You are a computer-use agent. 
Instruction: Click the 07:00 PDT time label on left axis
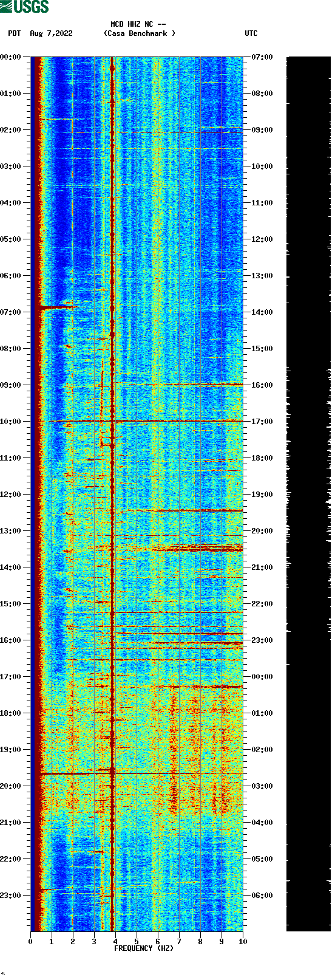[x=10, y=312]
